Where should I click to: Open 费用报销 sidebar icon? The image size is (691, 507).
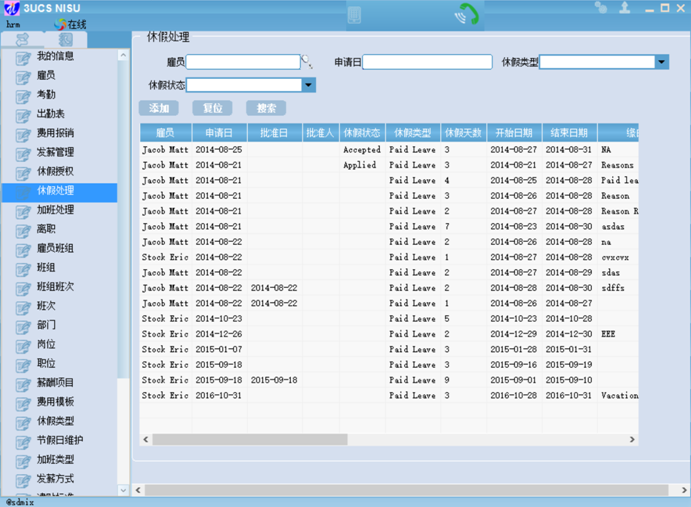(23, 135)
